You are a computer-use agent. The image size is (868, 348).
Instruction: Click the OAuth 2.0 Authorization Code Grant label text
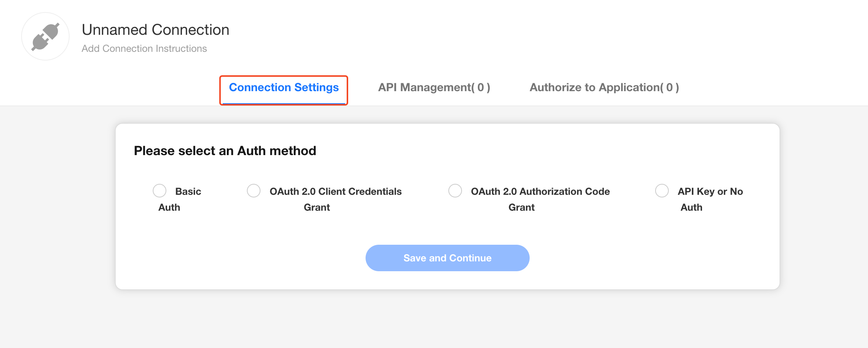pyautogui.click(x=540, y=191)
